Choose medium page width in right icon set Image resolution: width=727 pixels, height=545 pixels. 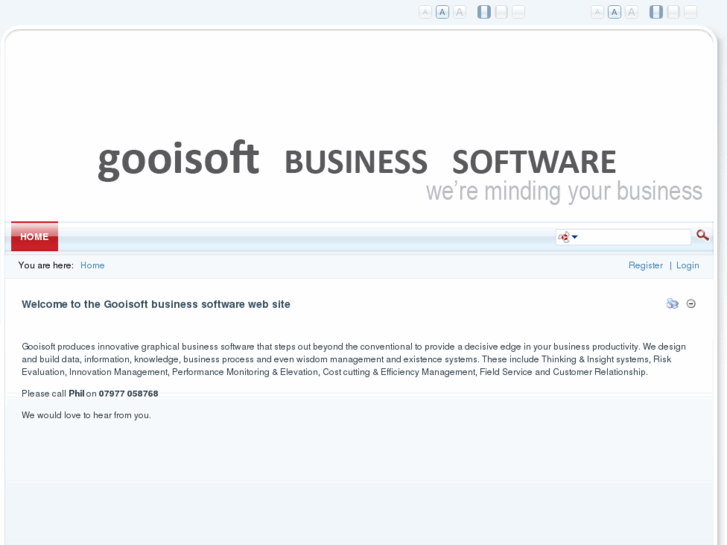pyautogui.click(x=673, y=12)
